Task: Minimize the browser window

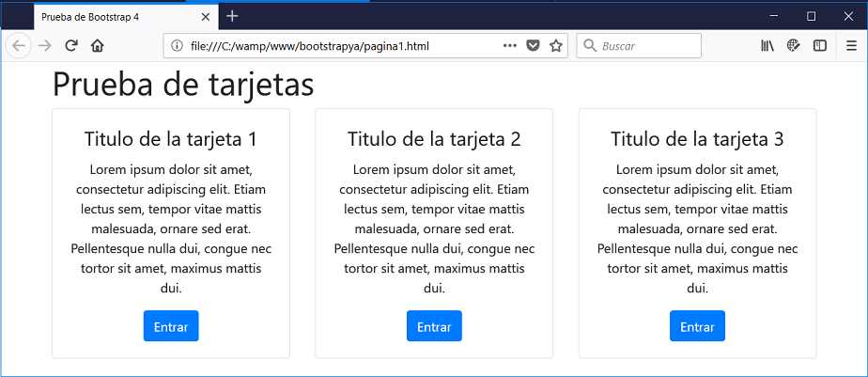Action: point(774,17)
